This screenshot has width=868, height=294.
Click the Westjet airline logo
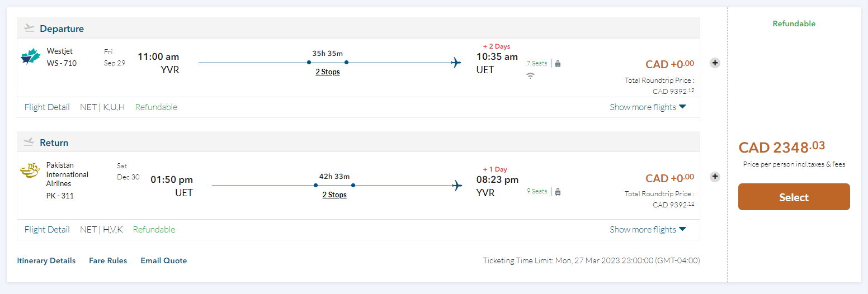[x=31, y=56]
